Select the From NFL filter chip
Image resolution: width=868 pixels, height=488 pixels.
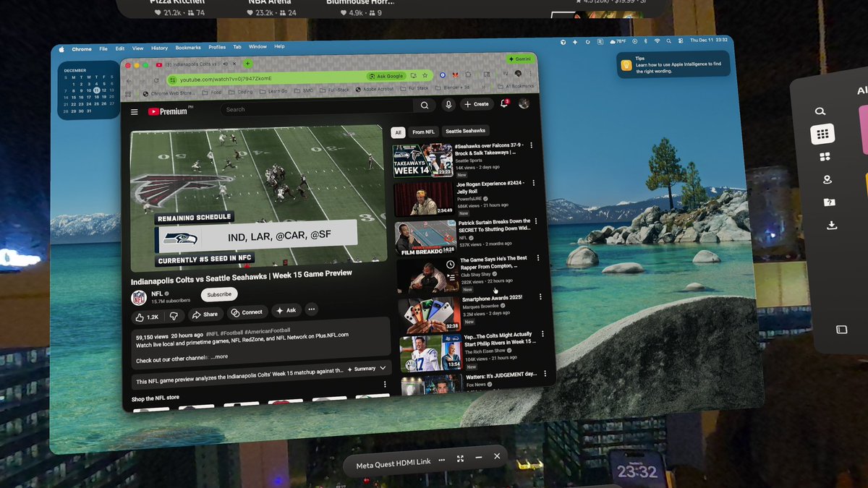pyautogui.click(x=424, y=132)
